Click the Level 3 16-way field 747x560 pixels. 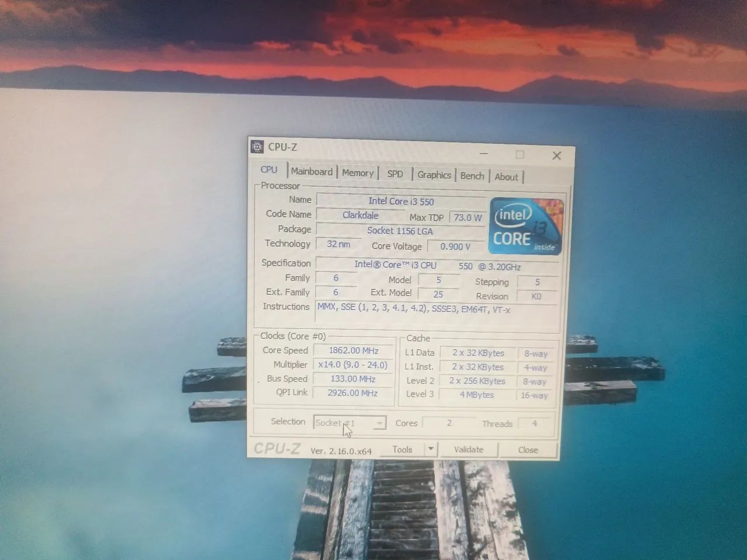[x=535, y=395]
